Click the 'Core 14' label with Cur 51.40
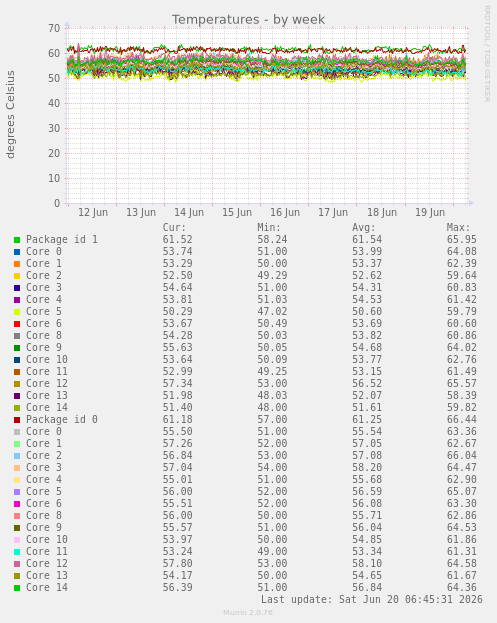Image resolution: width=497 pixels, height=623 pixels. 47,408
